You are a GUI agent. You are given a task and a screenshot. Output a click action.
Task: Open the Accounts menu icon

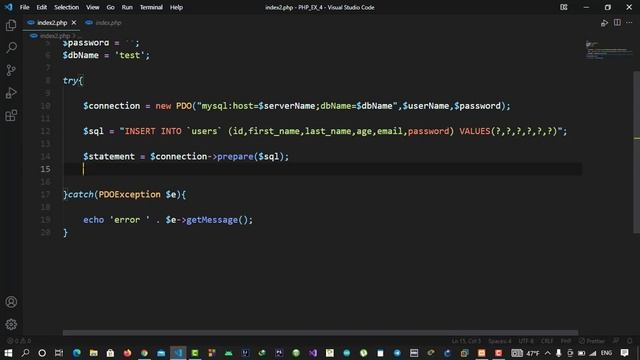[x=11, y=302]
